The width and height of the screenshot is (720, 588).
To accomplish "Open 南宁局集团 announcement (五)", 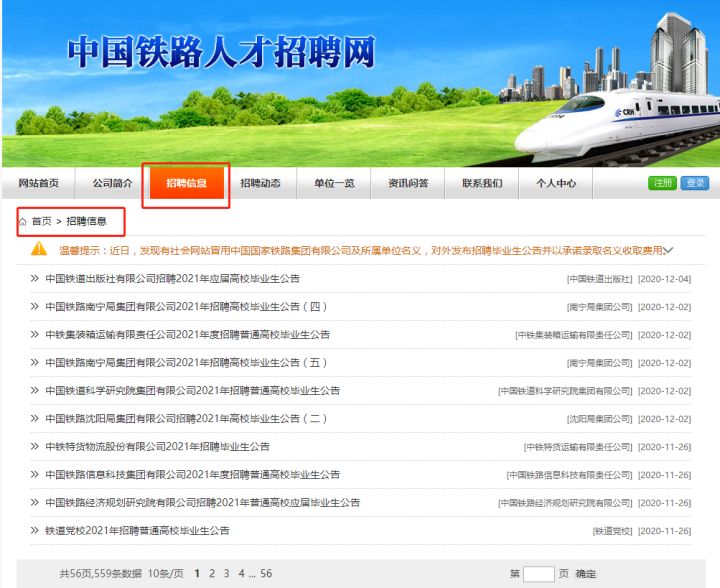I will (186, 363).
